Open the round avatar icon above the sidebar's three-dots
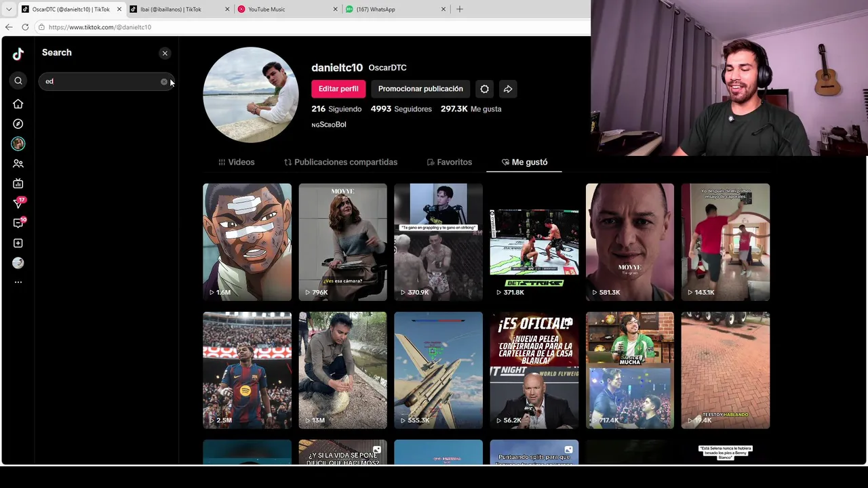 tap(18, 263)
